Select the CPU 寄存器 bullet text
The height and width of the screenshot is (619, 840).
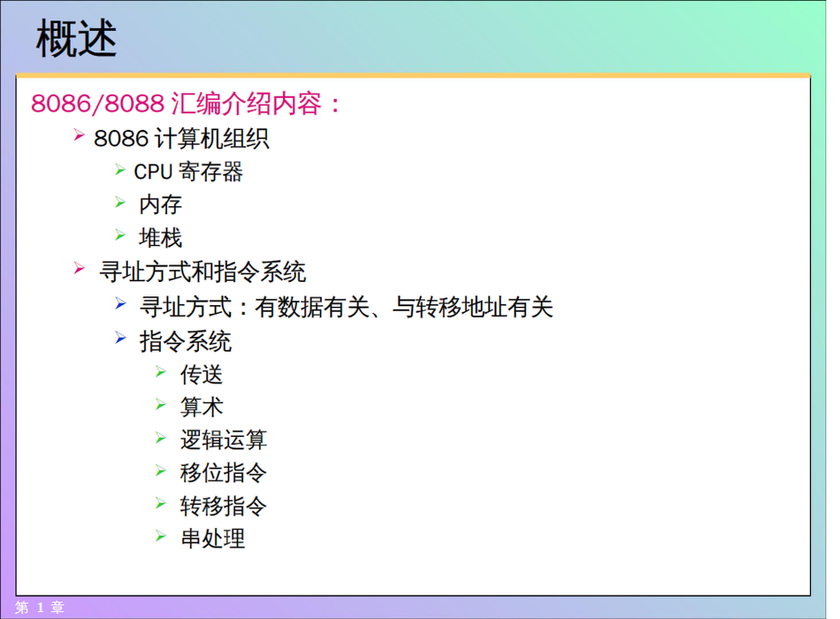[187, 172]
